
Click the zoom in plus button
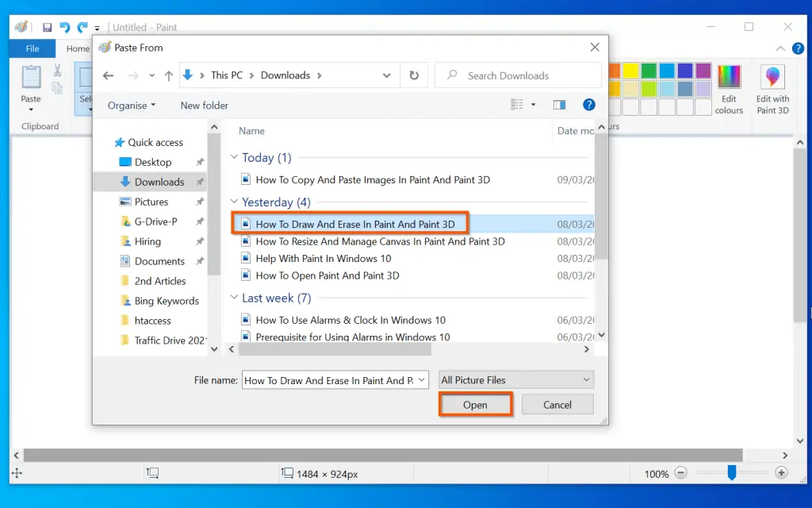click(x=781, y=473)
